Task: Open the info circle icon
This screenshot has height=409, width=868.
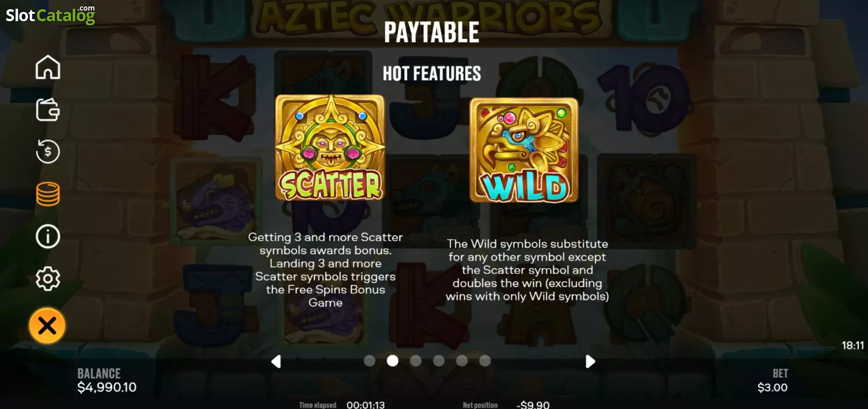Action: (x=48, y=236)
